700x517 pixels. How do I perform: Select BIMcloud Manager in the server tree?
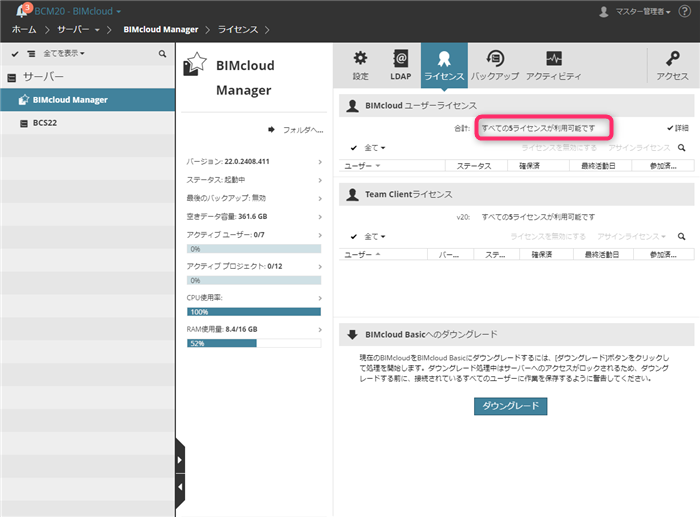point(88,100)
